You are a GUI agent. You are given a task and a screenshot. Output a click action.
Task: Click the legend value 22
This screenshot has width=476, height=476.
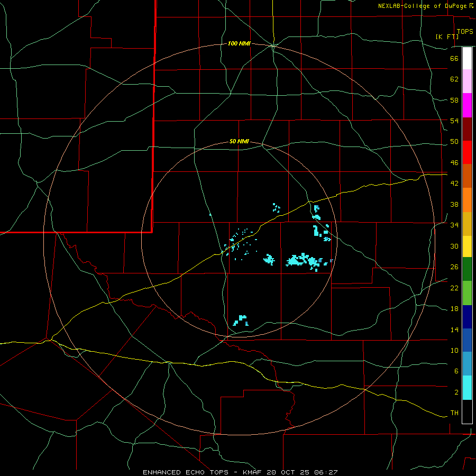[454, 288]
